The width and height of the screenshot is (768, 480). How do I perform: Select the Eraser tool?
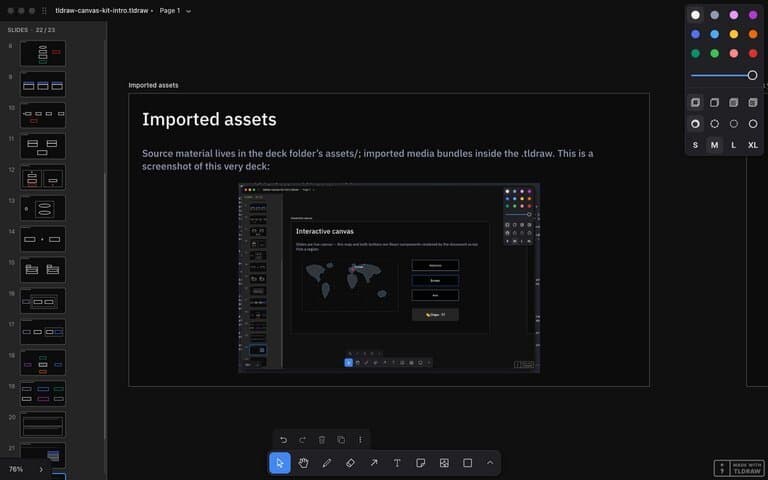click(350, 463)
